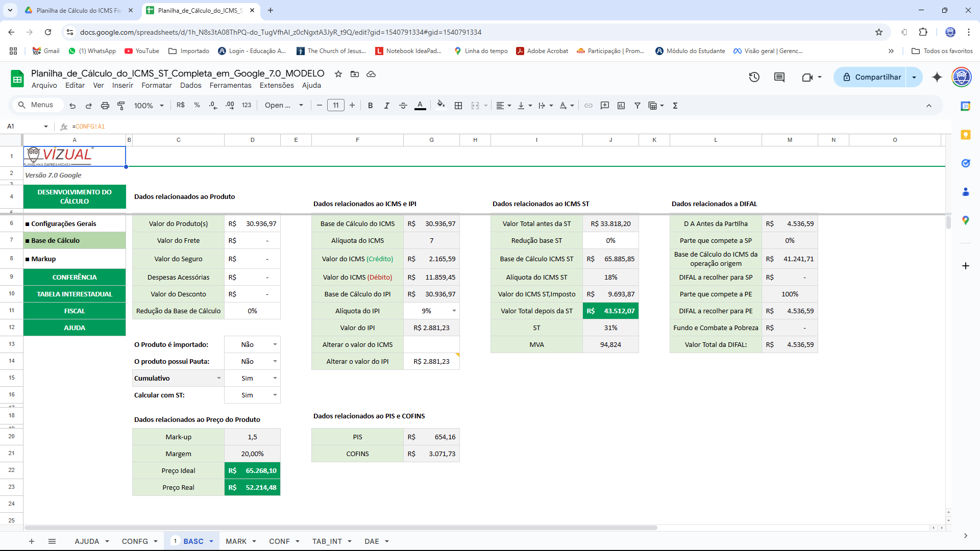Image resolution: width=980 pixels, height=551 pixels.
Task: Toggle strikethrough formatting
Action: tap(403, 106)
